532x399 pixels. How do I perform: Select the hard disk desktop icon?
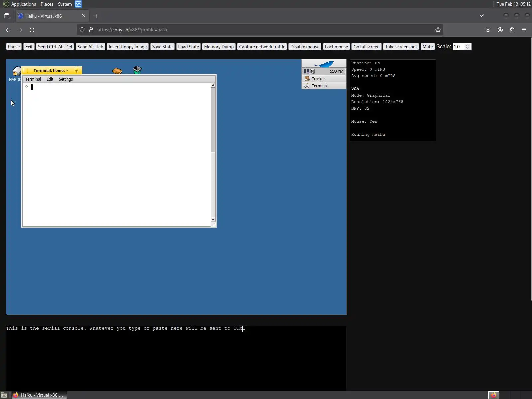[16, 71]
